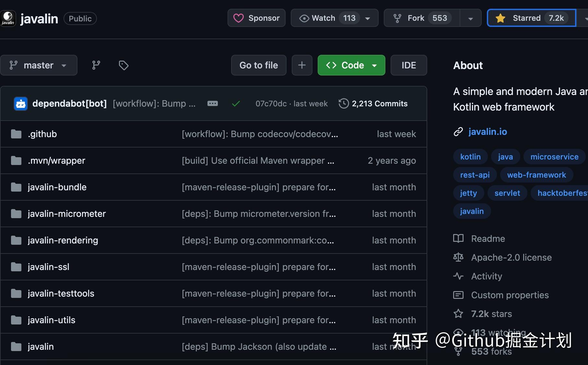Expand the Fork options arrow
The width and height of the screenshot is (588, 365).
pos(470,18)
